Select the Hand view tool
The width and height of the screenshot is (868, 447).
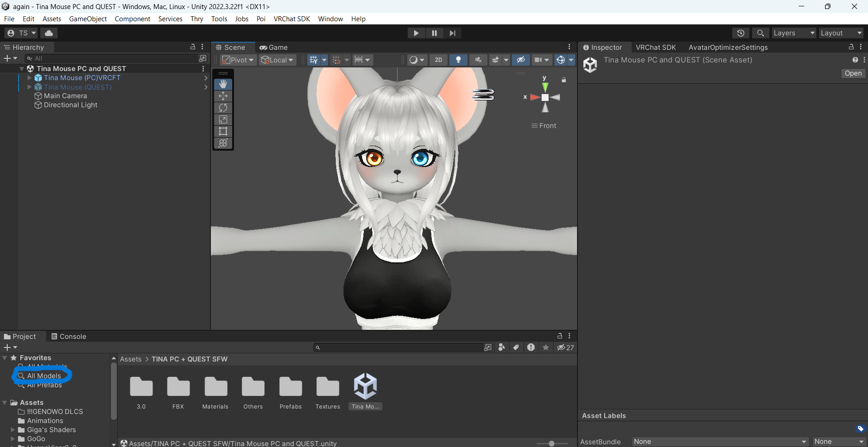pos(223,84)
